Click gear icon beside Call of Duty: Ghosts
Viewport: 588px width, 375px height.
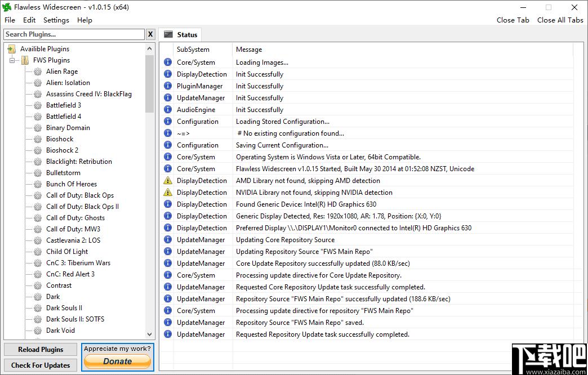click(38, 218)
